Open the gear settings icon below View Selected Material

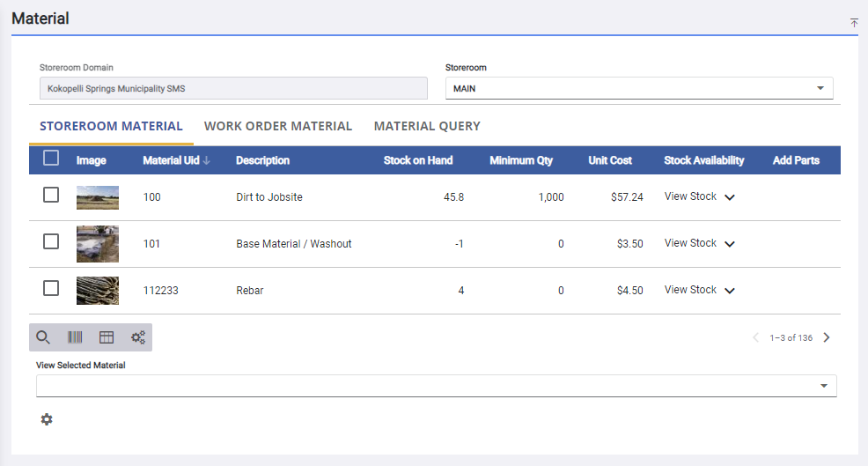pyautogui.click(x=47, y=419)
